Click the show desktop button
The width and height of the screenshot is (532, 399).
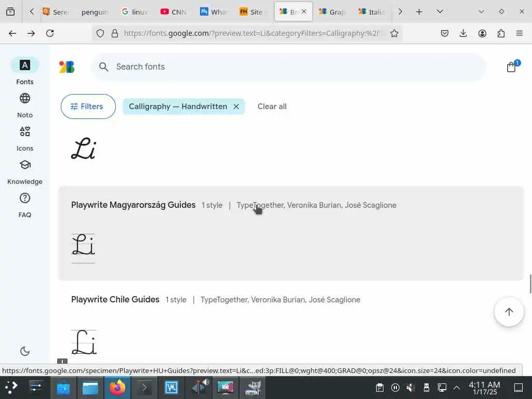tap(518, 388)
